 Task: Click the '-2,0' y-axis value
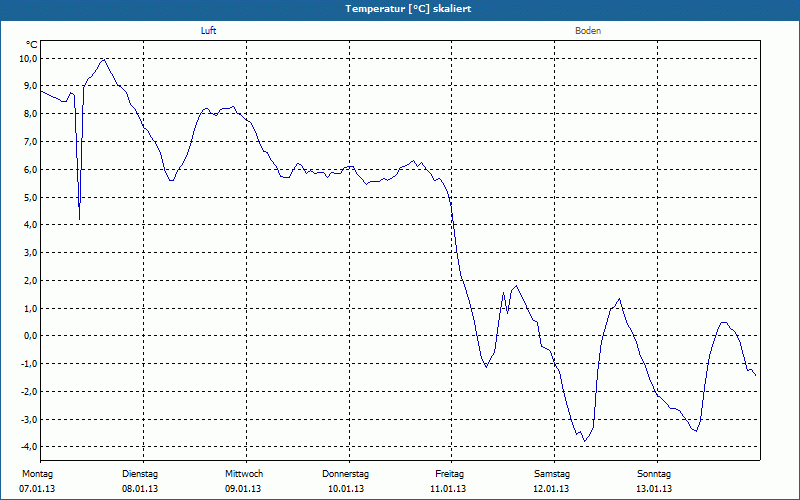point(30,391)
